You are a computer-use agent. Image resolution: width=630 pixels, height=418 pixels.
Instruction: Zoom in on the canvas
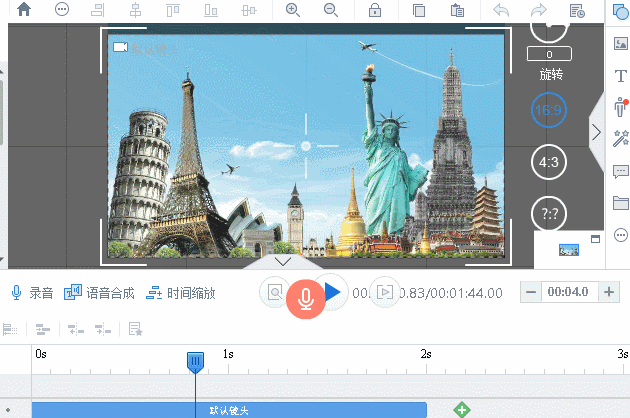pos(293,10)
